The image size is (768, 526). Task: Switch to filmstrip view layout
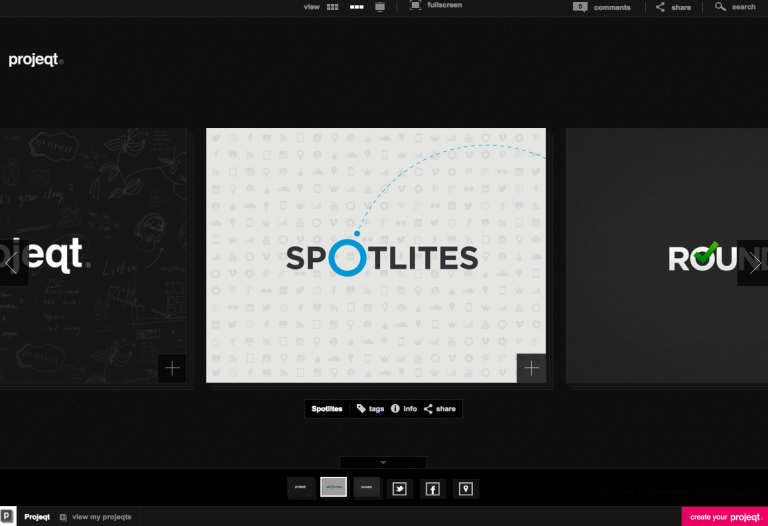pos(356,7)
